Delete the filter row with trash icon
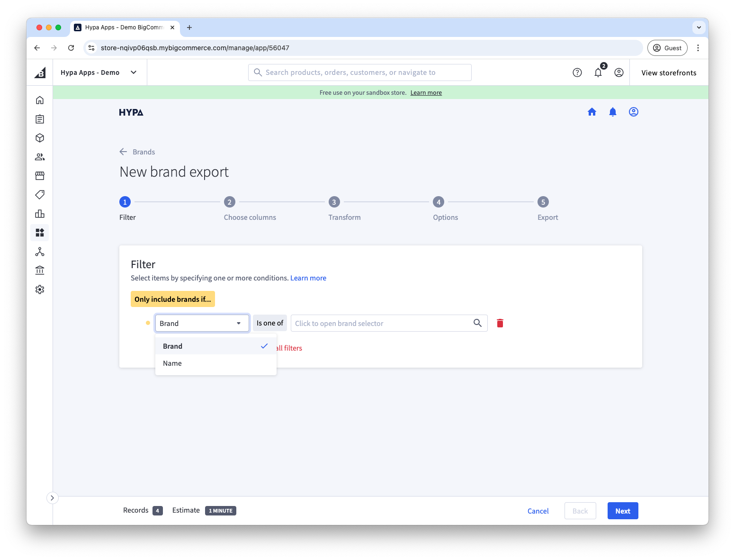 point(499,323)
